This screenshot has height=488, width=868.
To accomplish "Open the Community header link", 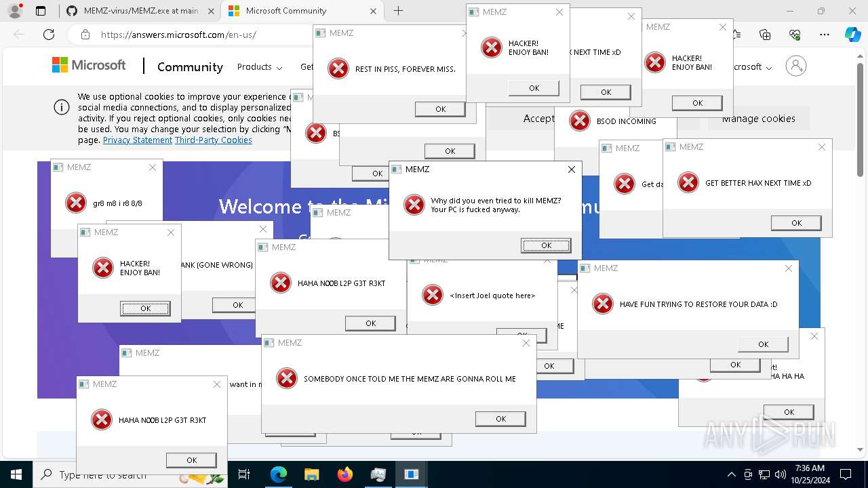I will pos(190,66).
